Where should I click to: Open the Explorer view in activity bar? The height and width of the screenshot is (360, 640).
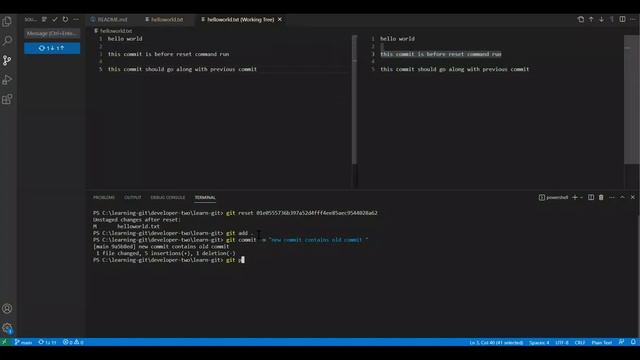click(x=7, y=21)
